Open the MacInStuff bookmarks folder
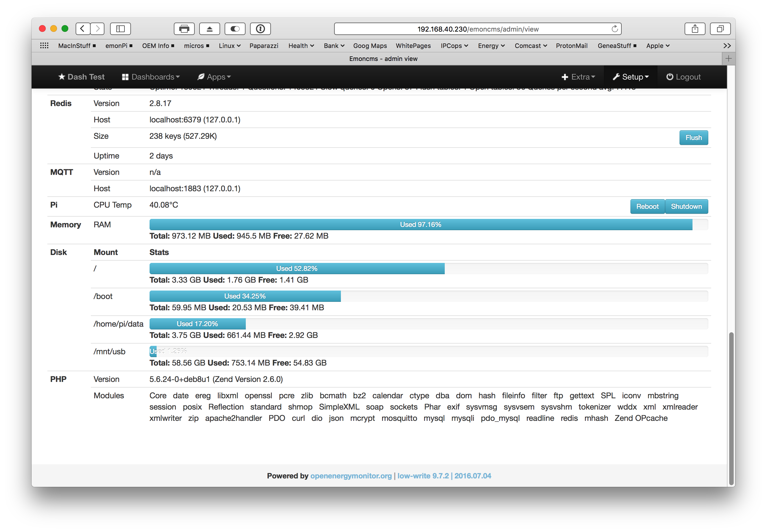767x532 pixels. pyautogui.click(x=77, y=46)
